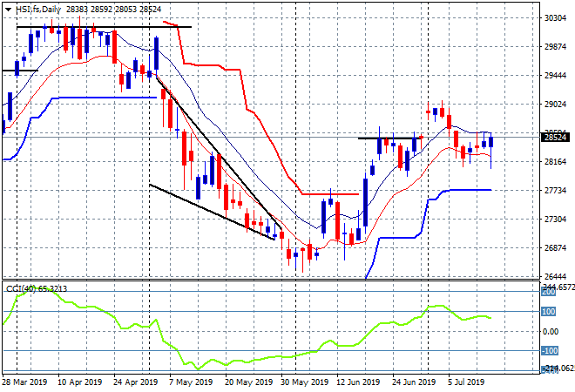Select the upper black descending trendline in May
575x392 pixels.
click(219, 152)
